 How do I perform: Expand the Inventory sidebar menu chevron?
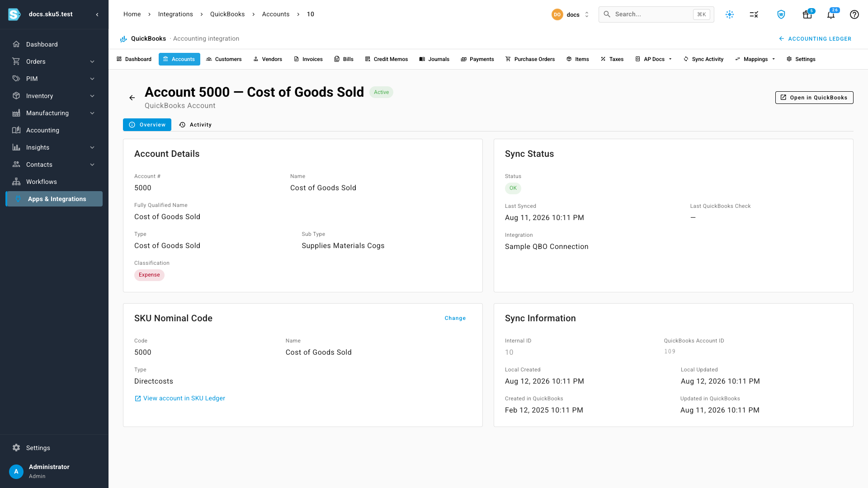[x=92, y=96]
